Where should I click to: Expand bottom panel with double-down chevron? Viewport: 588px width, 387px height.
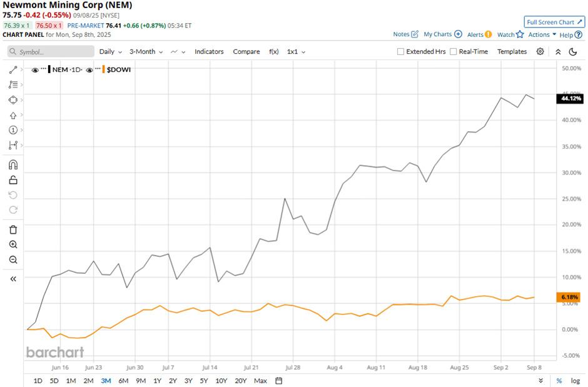click(540, 381)
